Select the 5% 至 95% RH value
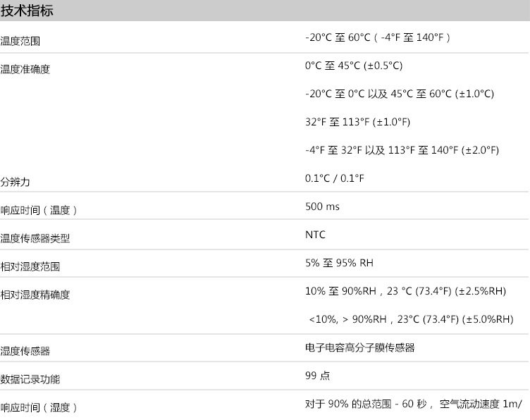 coord(339,263)
